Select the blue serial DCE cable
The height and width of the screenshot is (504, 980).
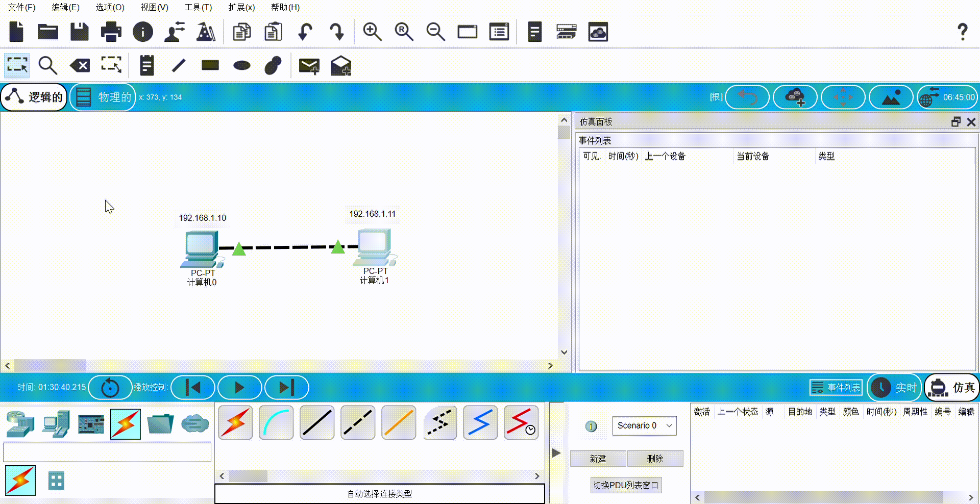point(480,423)
